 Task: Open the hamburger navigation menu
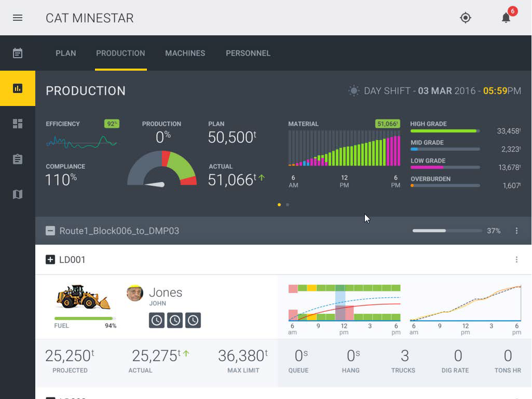coord(18,18)
